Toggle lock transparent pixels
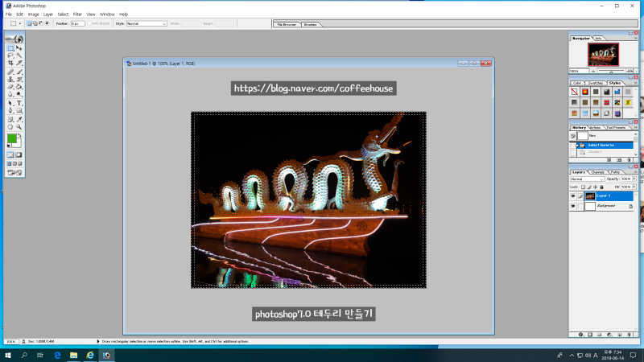 click(583, 187)
